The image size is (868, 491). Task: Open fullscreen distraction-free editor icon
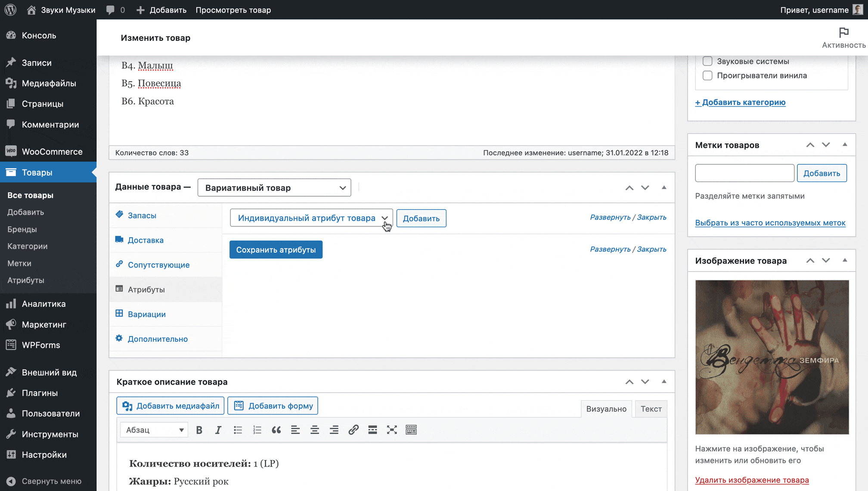pyautogui.click(x=392, y=430)
